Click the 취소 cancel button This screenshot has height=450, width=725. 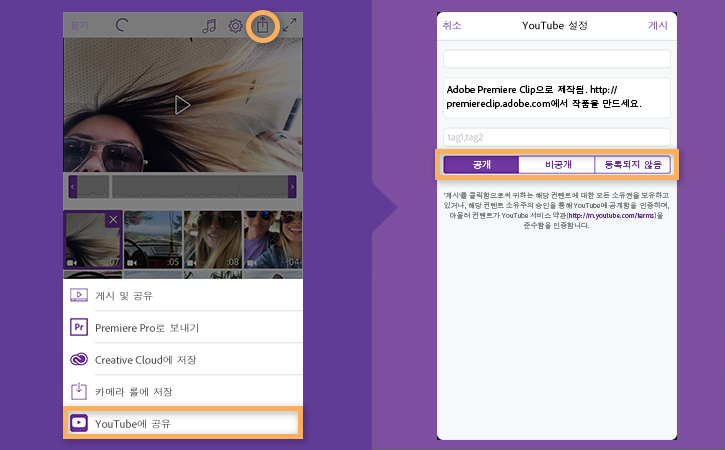(x=452, y=25)
